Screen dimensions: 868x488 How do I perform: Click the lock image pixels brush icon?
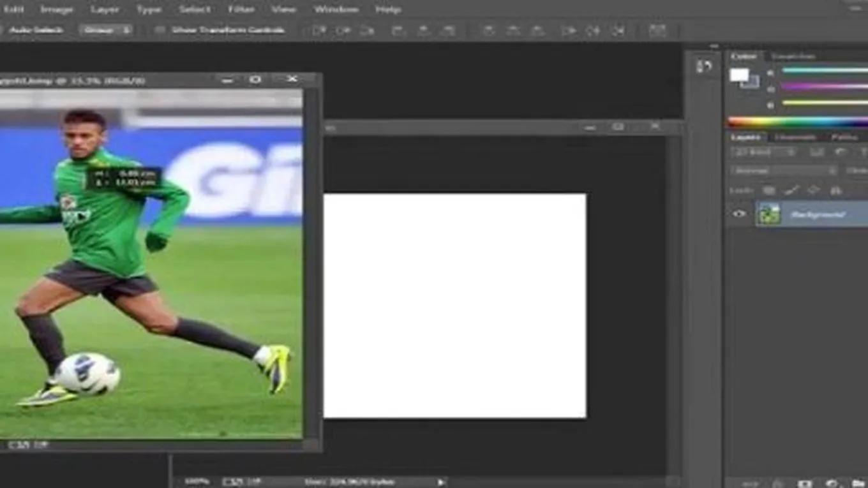(791, 190)
